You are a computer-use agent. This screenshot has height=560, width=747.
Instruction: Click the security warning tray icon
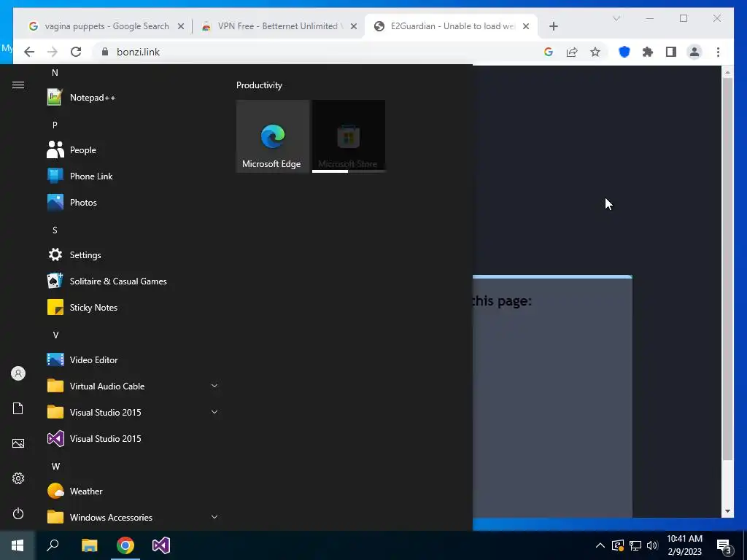[617, 545]
